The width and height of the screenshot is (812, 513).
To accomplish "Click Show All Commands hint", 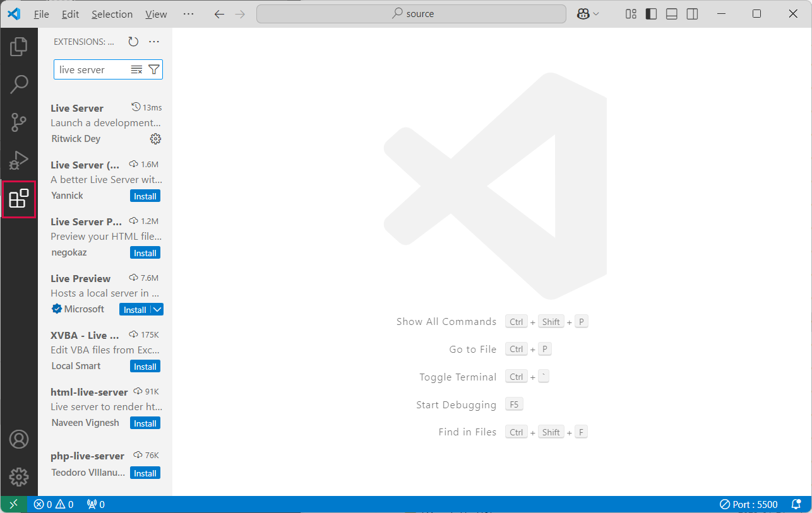I will (446, 322).
